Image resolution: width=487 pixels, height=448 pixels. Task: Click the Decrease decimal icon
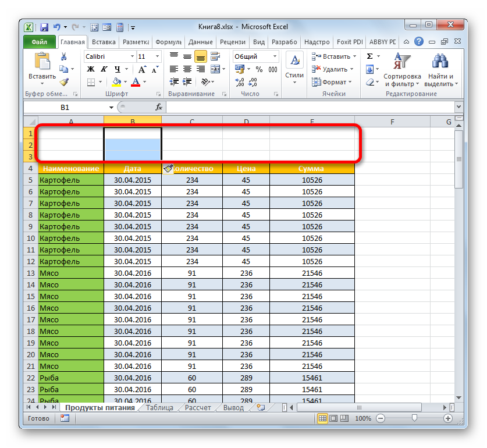pyautogui.click(x=253, y=82)
